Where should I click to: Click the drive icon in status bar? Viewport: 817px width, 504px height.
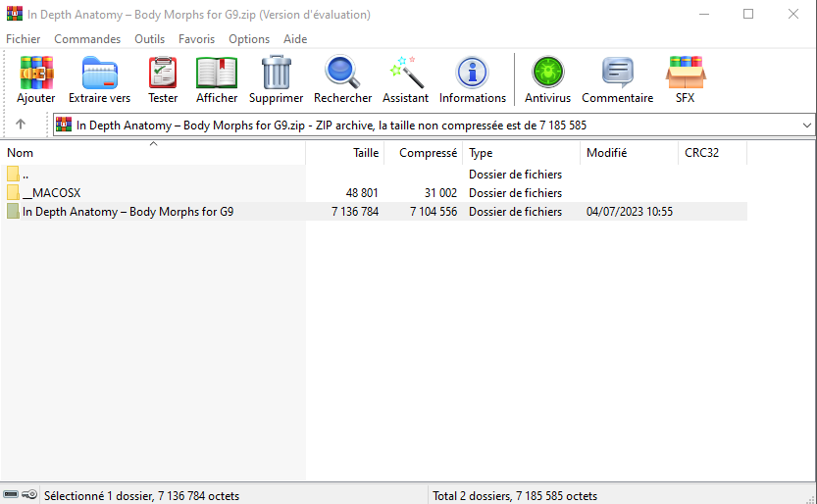(11, 494)
